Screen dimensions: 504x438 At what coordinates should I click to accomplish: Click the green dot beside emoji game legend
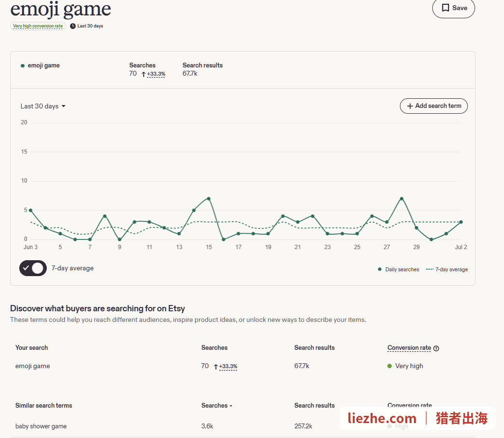(x=23, y=66)
